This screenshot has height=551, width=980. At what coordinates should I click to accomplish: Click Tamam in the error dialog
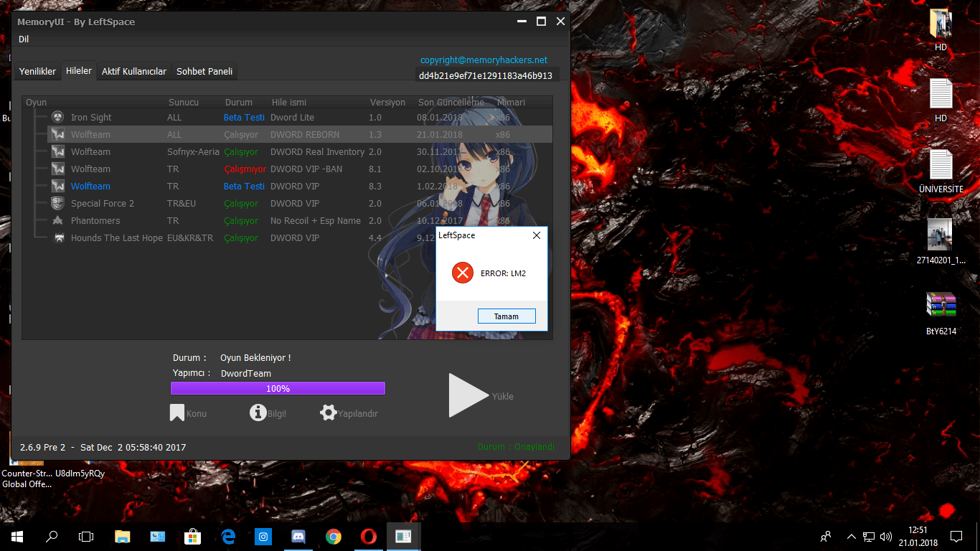click(507, 316)
